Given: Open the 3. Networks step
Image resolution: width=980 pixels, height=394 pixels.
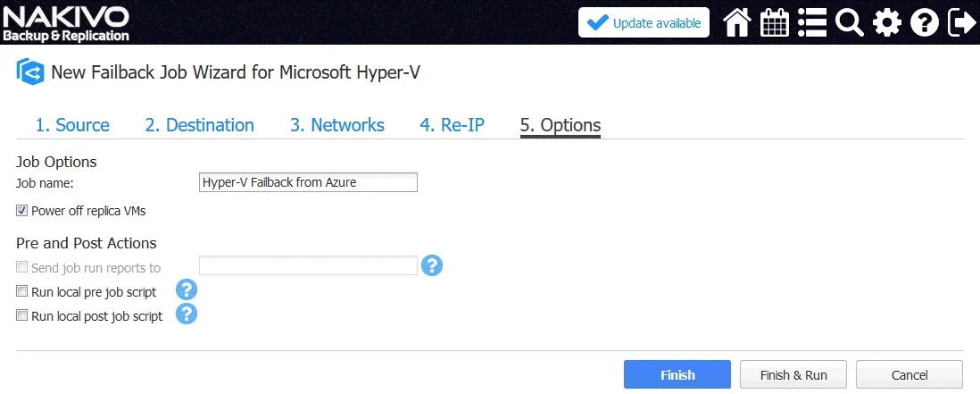Looking at the screenshot, I should (336, 125).
